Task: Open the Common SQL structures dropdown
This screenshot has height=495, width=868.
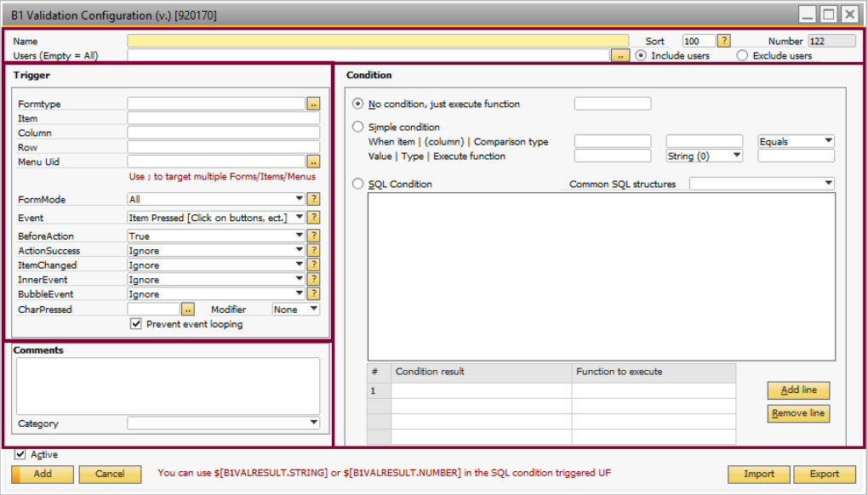Action: click(762, 184)
